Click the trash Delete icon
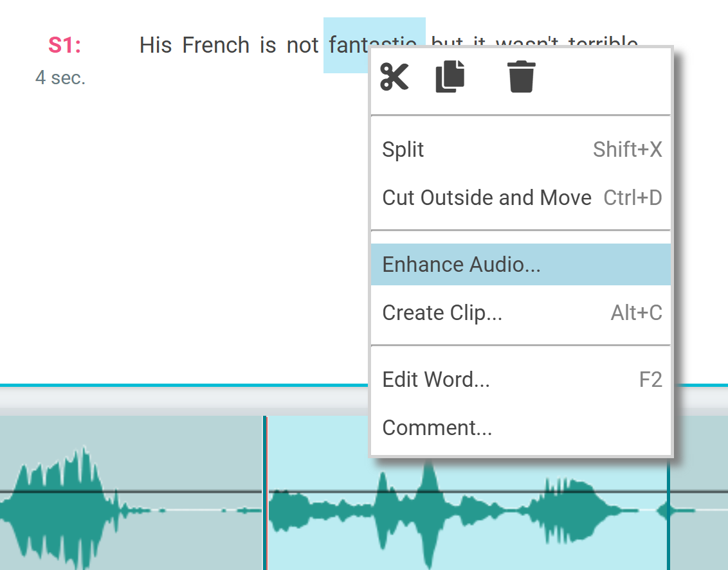The height and width of the screenshot is (570, 728). [521, 77]
